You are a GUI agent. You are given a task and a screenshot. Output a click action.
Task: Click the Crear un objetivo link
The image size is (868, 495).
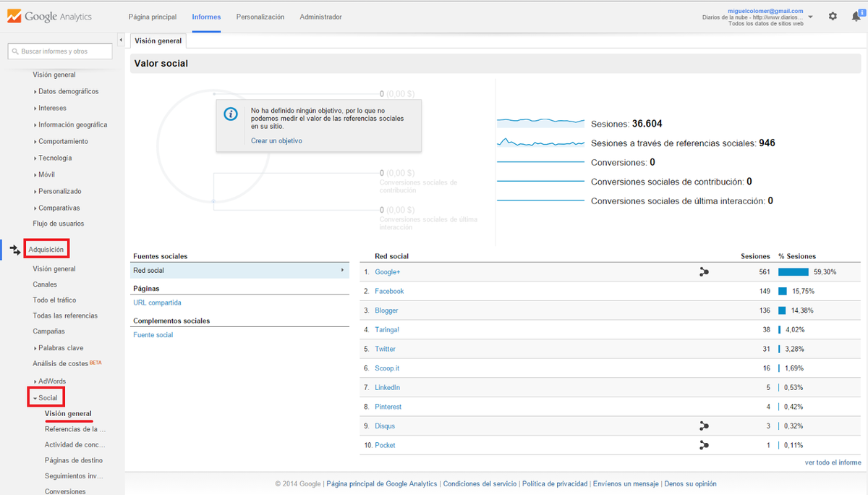[x=276, y=140]
